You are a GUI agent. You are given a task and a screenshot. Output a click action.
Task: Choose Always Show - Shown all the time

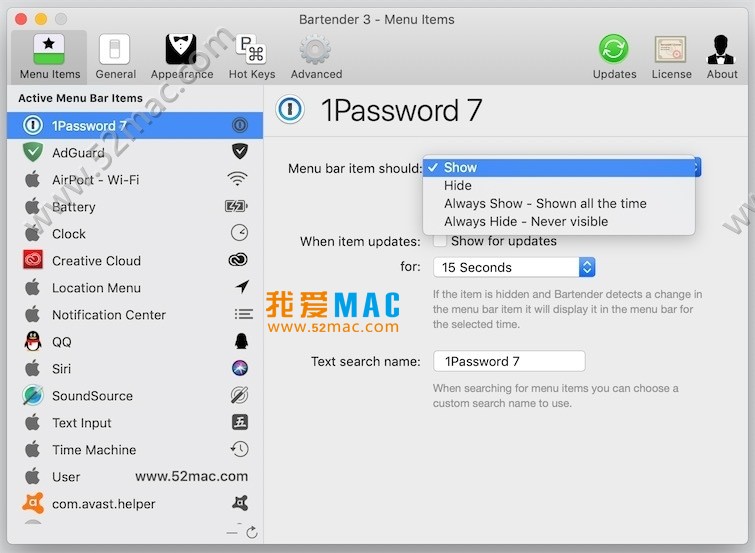(x=559, y=203)
